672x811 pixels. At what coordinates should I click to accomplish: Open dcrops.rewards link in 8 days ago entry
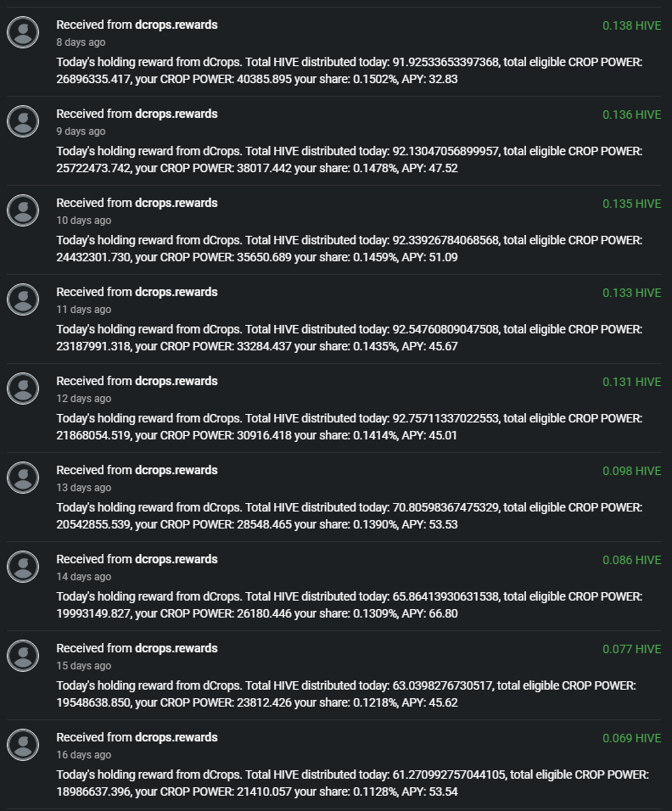(176, 25)
